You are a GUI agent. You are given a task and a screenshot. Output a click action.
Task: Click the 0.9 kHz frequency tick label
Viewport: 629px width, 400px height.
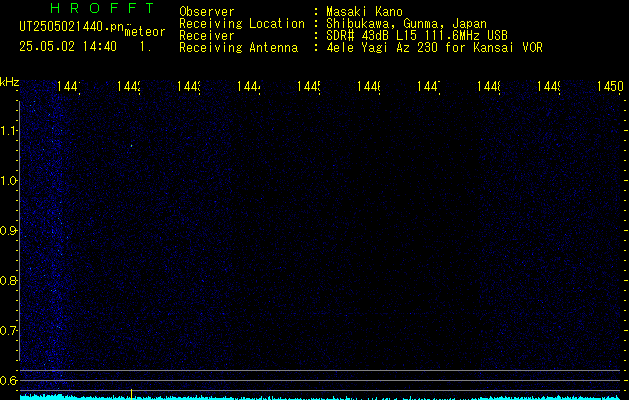(x=8, y=231)
